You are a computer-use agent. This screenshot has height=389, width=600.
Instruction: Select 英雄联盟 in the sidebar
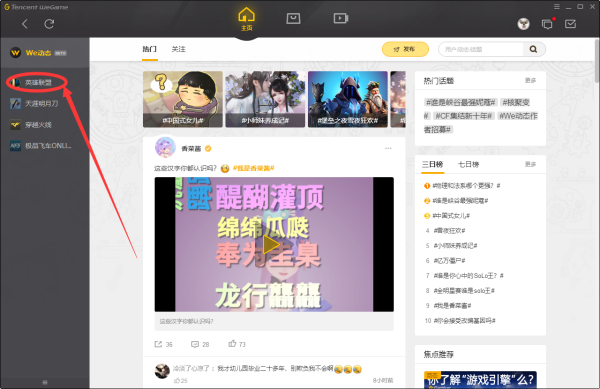[37, 82]
